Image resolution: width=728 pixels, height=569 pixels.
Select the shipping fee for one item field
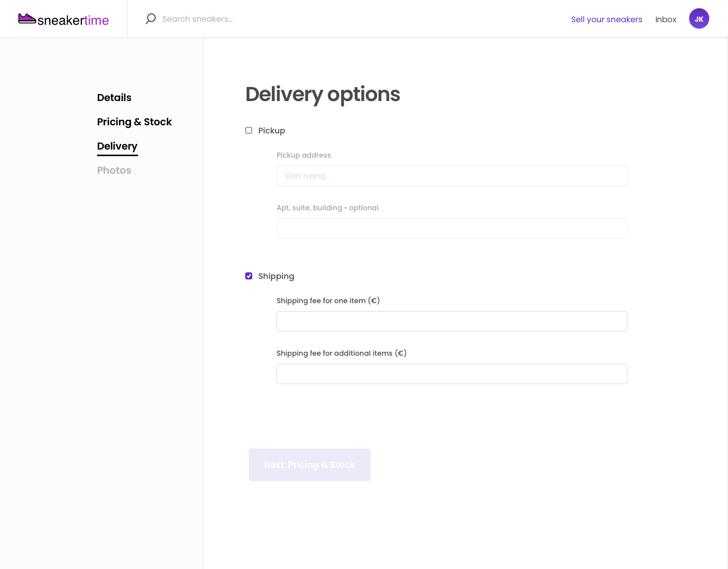coord(451,321)
